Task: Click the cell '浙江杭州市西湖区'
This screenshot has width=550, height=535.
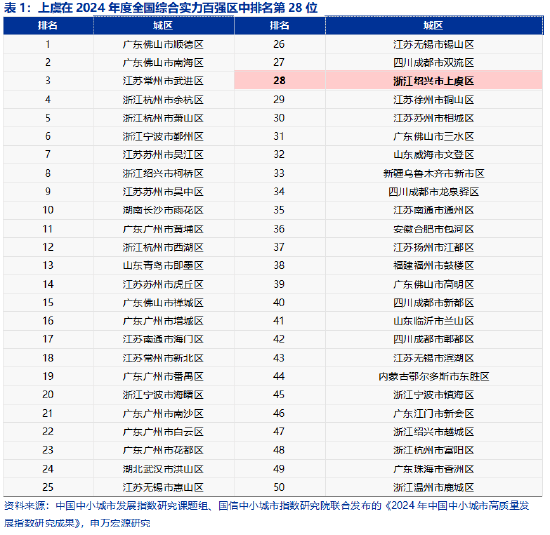Action: click(163, 248)
